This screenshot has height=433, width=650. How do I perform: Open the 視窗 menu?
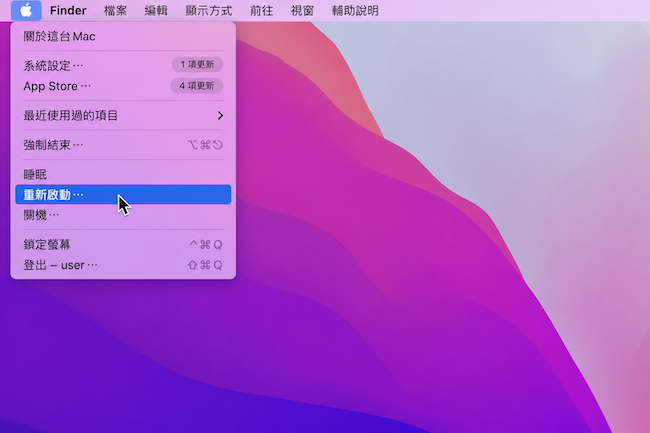302,10
